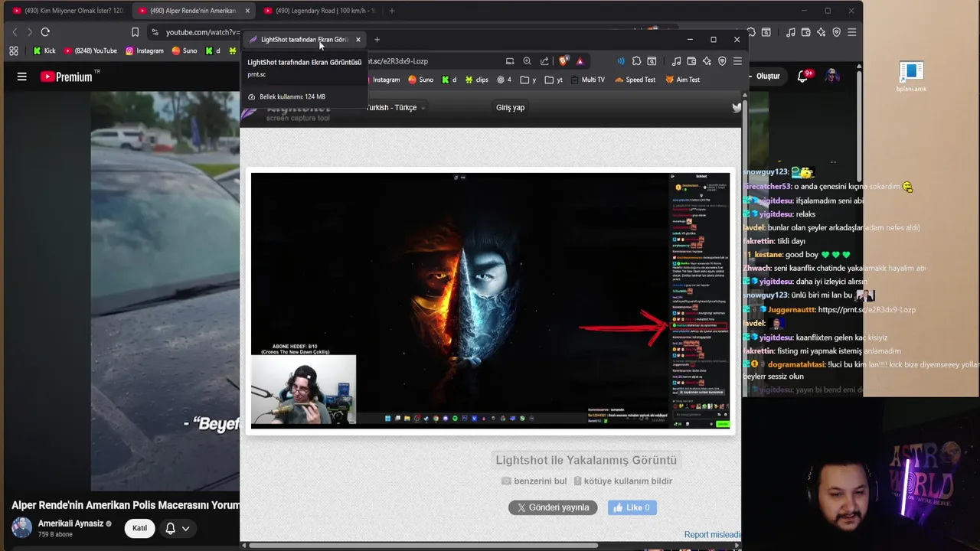Open a new tab in the Lightshot window
This screenshot has width=980, height=551.
click(377, 39)
